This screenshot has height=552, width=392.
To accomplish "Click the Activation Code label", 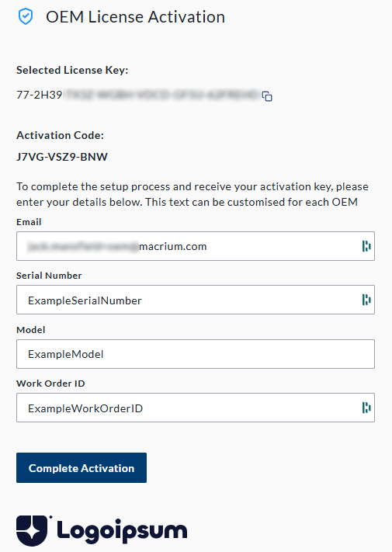I will [x=61, y=135].
